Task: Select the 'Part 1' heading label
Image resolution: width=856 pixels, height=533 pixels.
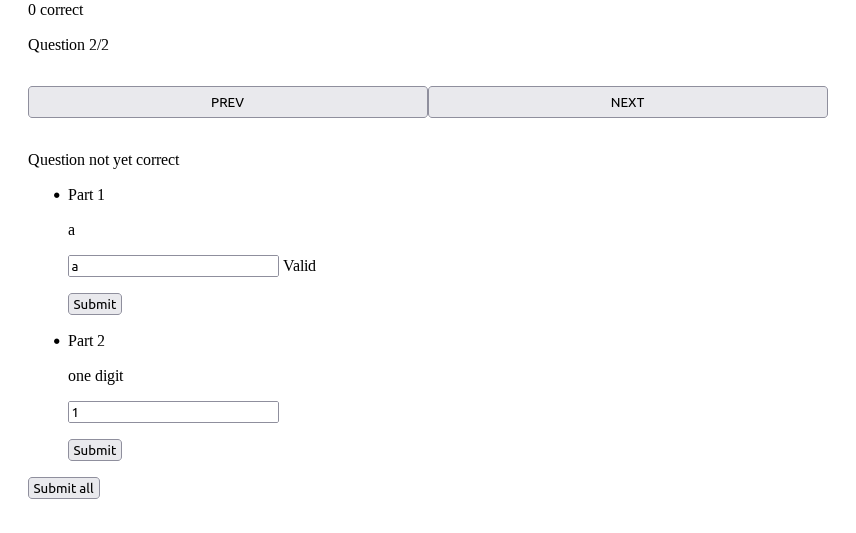Action: click(86, 195)
